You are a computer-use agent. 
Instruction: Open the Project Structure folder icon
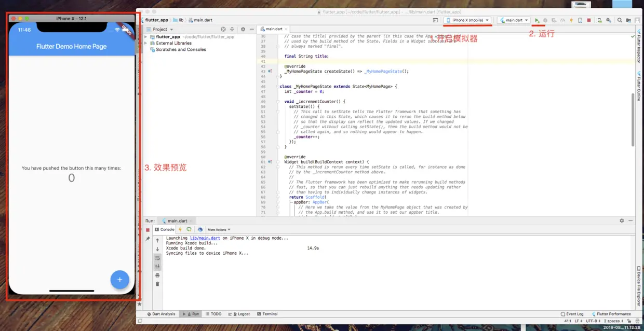tap(628, 20)
